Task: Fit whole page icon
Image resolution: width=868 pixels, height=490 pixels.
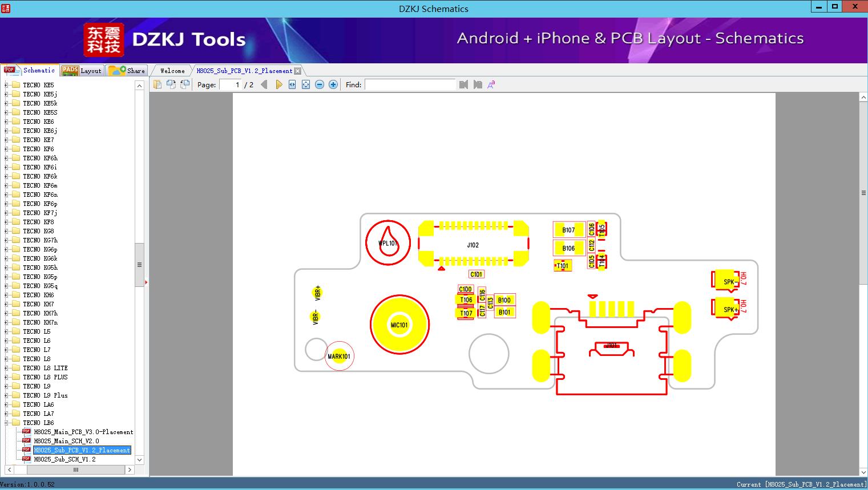Action: point(306,84)
